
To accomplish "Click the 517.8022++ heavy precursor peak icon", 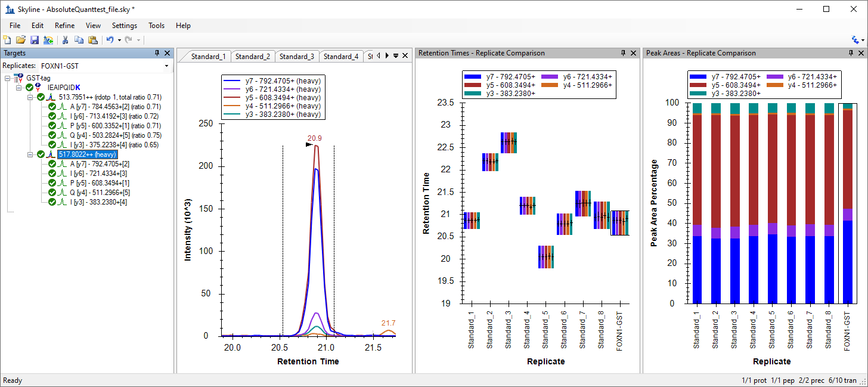I will pos(51,154).
